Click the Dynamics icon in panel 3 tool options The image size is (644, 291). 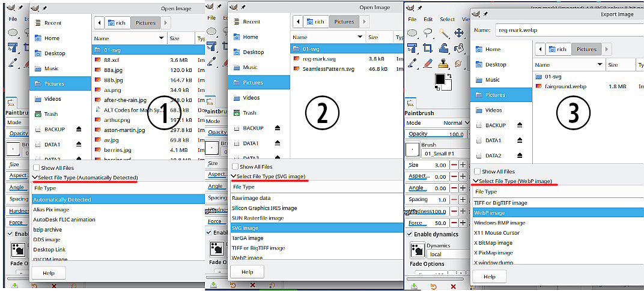(x=418, y=249)
